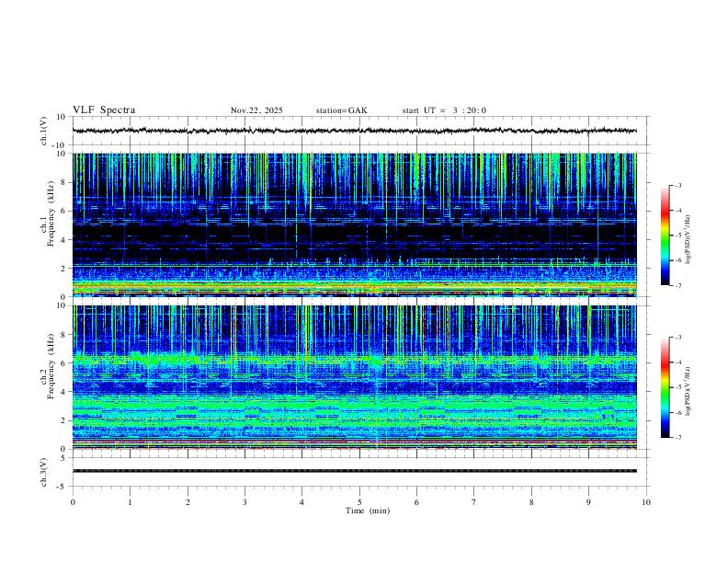Click time axis tick label "6"
Screen dimensions: 728x563
[x=416, y=502]
